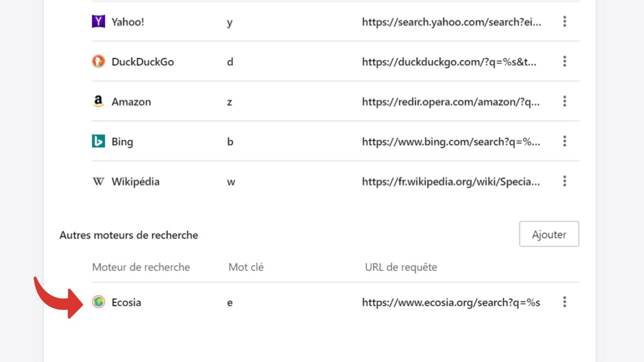Click the 'URL de requête' column header

coord(401,267)
